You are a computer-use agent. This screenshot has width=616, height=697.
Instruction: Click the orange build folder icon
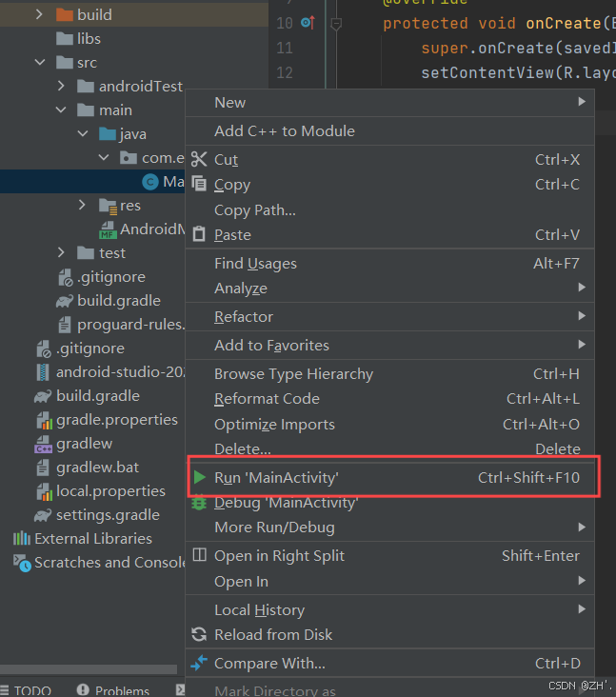65,14
